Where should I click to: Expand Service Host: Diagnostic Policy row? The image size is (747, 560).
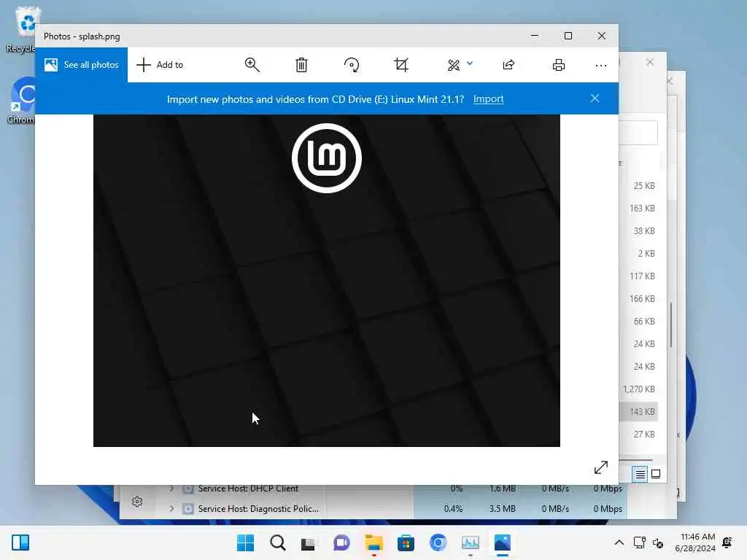pyautogui.click(x=171, y=508)
